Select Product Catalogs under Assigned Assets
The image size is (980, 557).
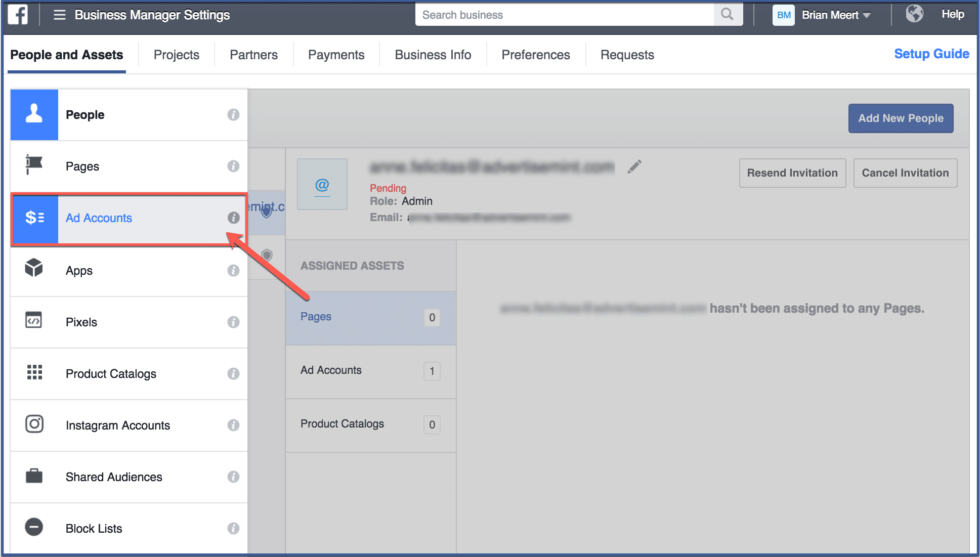point(371,424)
